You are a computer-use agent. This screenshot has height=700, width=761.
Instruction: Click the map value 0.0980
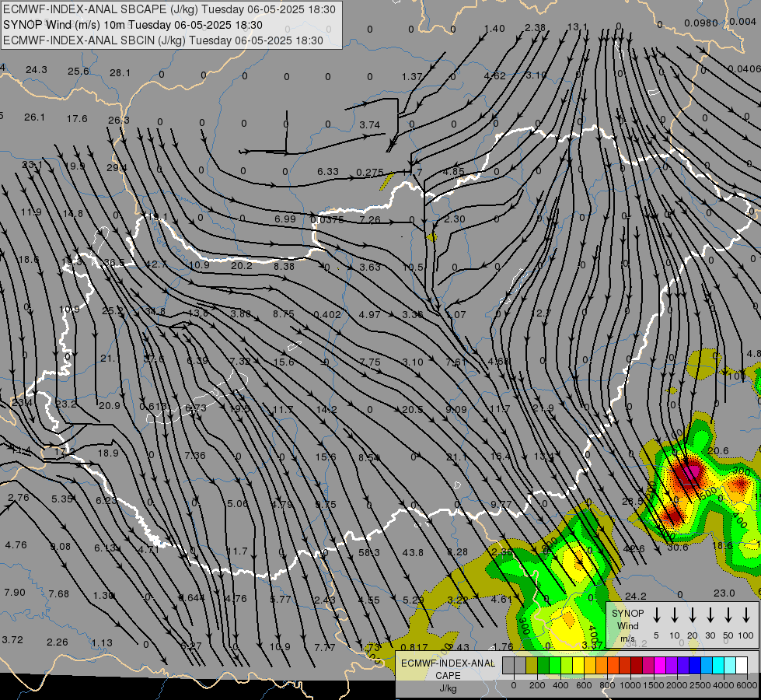(701, 23)
